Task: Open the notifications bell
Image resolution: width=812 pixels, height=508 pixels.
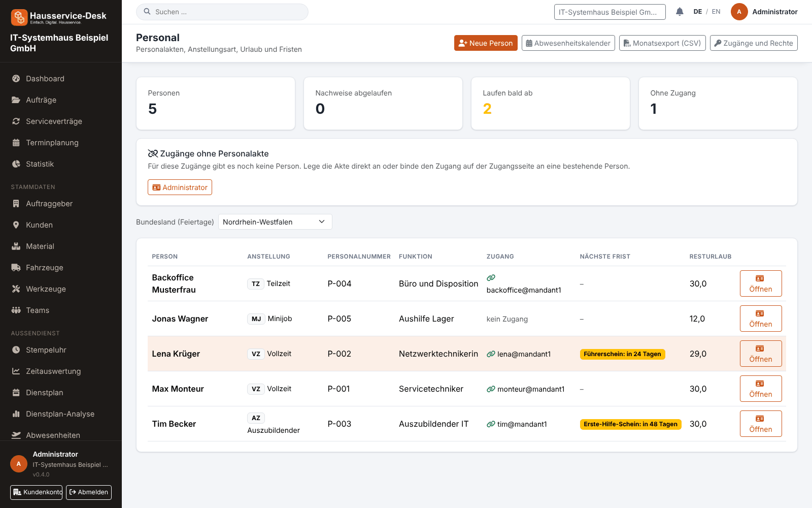Action: pos(680,12)
